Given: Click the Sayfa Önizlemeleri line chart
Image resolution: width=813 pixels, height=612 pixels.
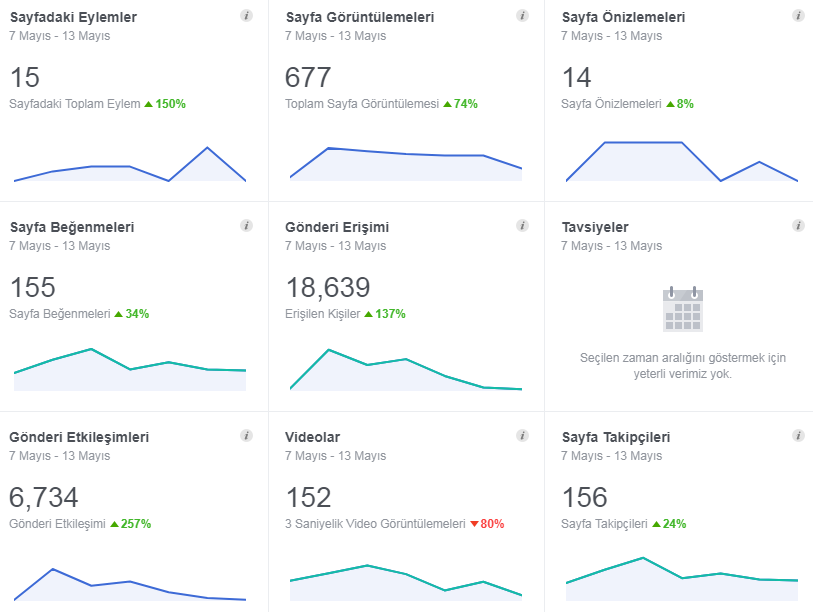Looking at the screenshot, I should coord(682,161).
